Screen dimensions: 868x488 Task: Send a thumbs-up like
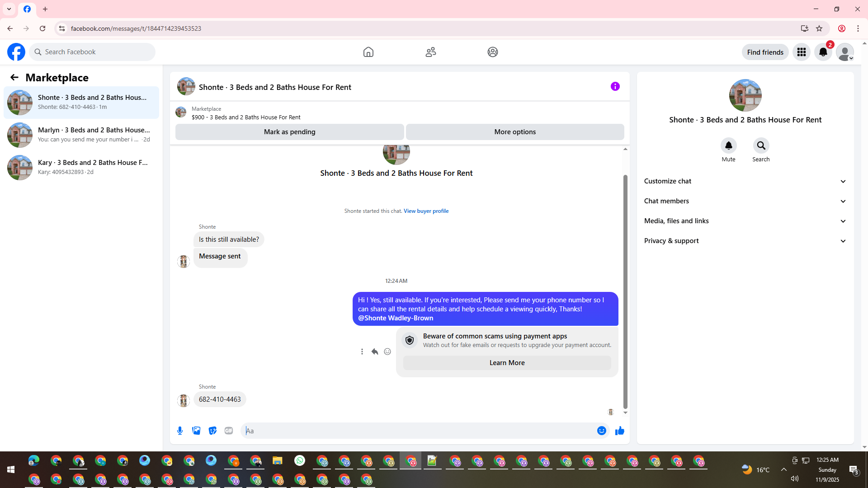[619, 431]
